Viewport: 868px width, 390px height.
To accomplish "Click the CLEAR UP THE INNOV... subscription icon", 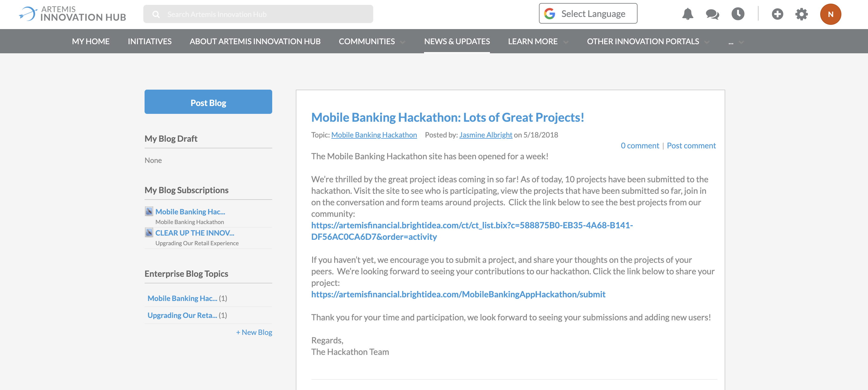I will [x=149, y=233].
